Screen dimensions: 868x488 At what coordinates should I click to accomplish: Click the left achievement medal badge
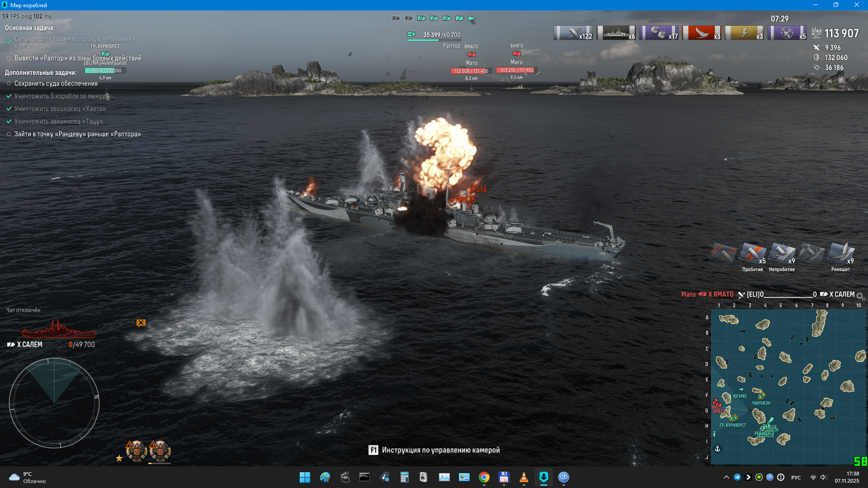[x=136, y=450]
